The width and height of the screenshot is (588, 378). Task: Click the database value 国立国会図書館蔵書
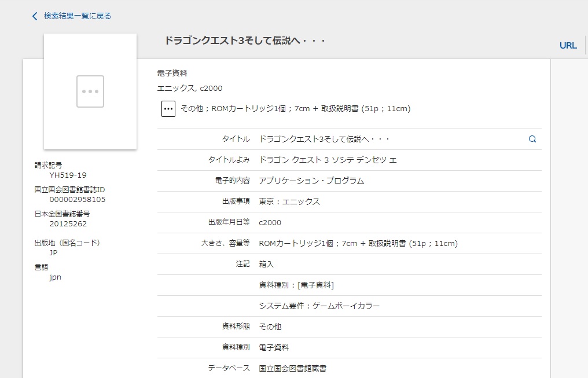[292, 368]
